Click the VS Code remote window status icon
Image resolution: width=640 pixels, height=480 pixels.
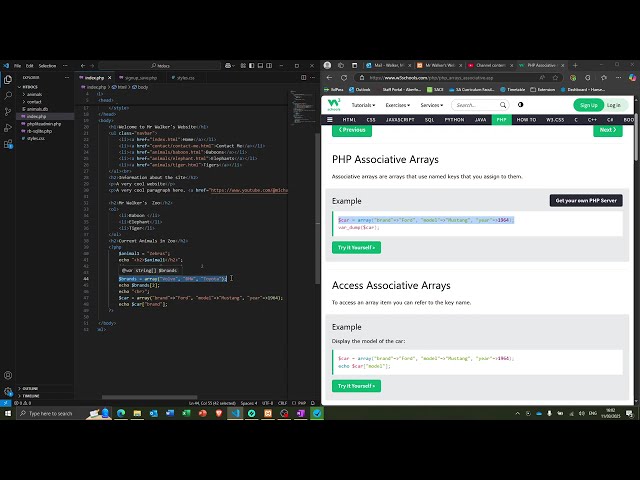tap(5, 403)
